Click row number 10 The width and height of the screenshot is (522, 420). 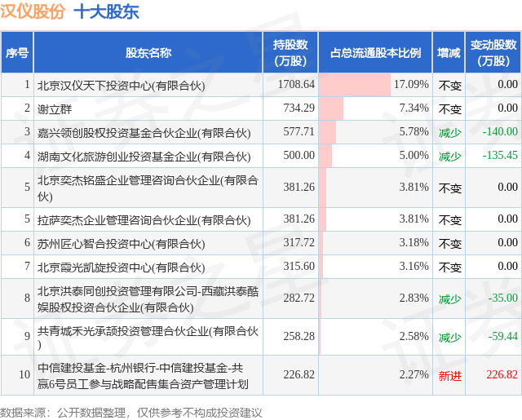pyautogui.click(x=24, y=375)
